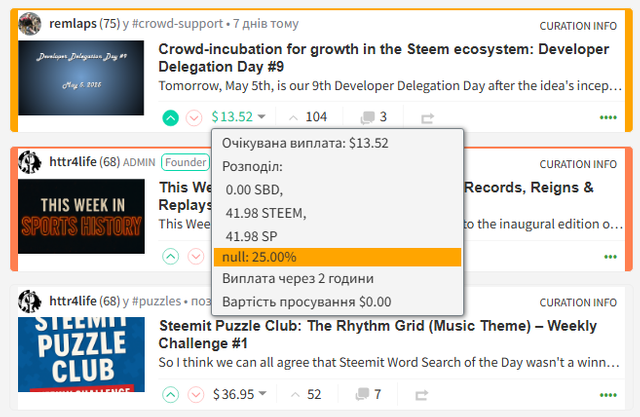Select the null: 25.00% beneficiary entry
Viewport: 640px width, 417px height.
click(x=338, y=257)
